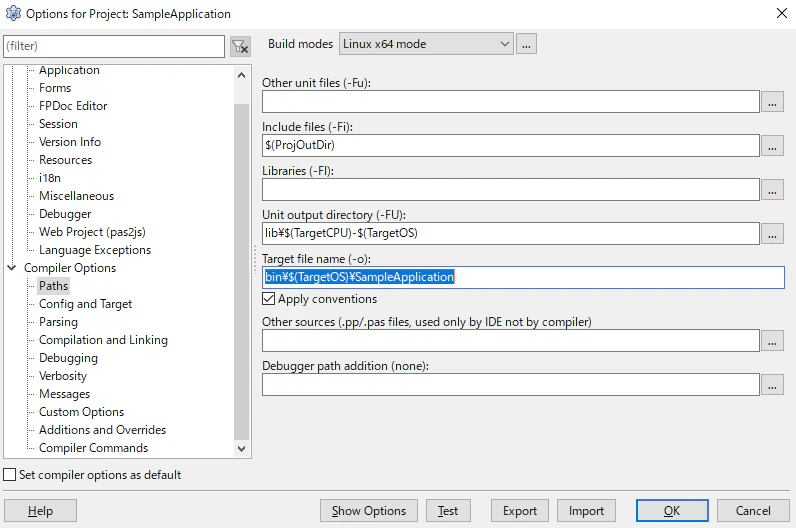
Task: Open Session settings page
Action: [58, 124]
